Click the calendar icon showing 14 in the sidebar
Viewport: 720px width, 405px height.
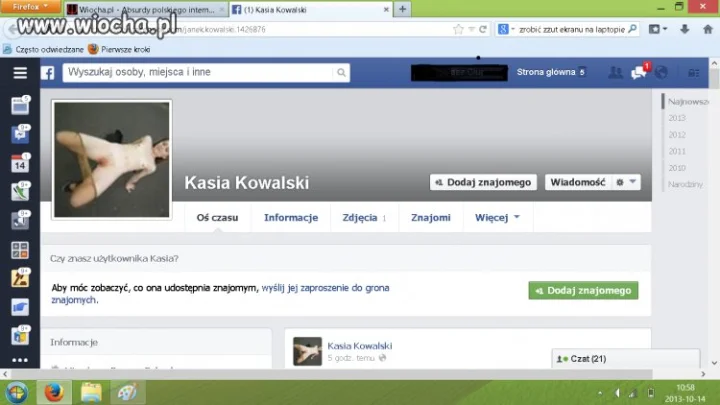point(20,163)
